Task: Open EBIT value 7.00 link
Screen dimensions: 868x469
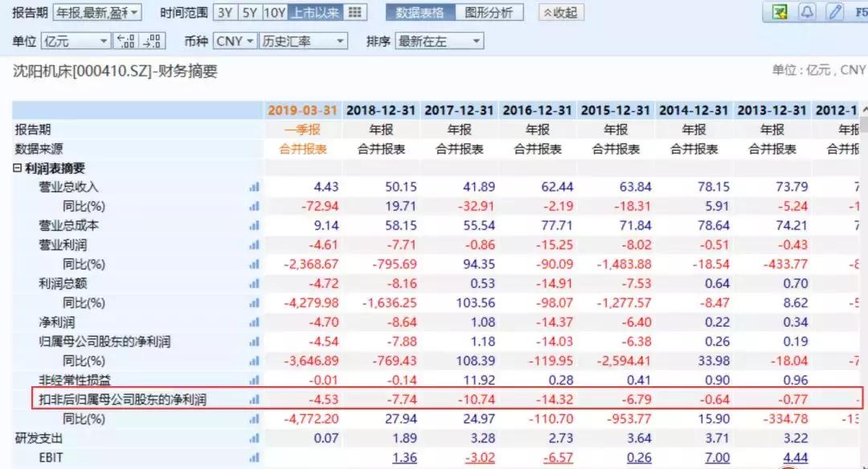Action: coord(717,458)
